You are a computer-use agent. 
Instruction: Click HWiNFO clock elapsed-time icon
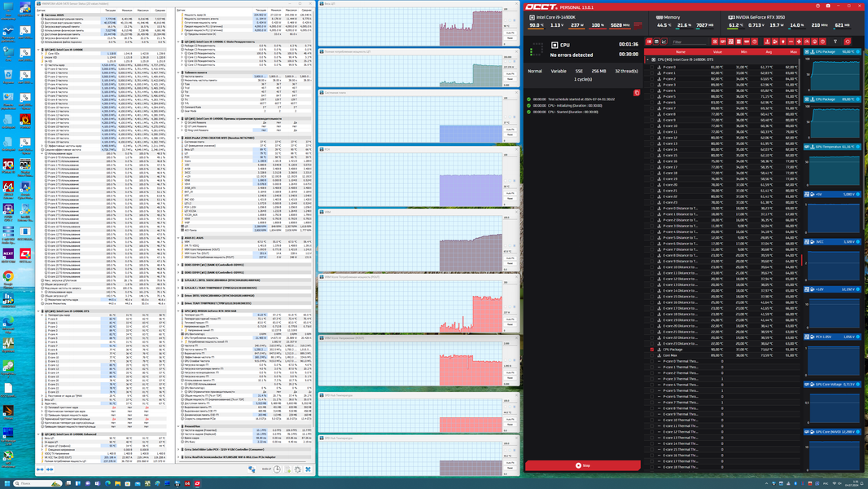(x=277, y=469)
